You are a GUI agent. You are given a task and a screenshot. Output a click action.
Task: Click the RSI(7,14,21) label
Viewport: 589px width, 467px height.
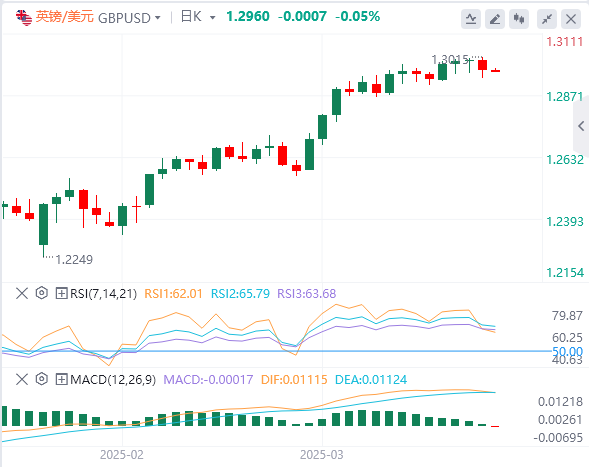pyautogui.click(x=103, y=293)
